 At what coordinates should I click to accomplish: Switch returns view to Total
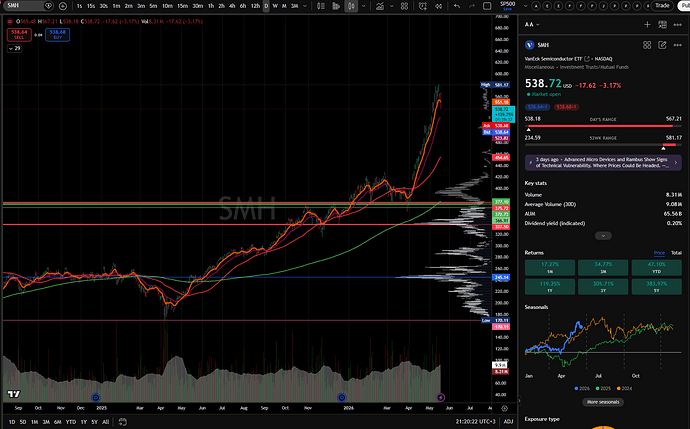coord(676,253)
